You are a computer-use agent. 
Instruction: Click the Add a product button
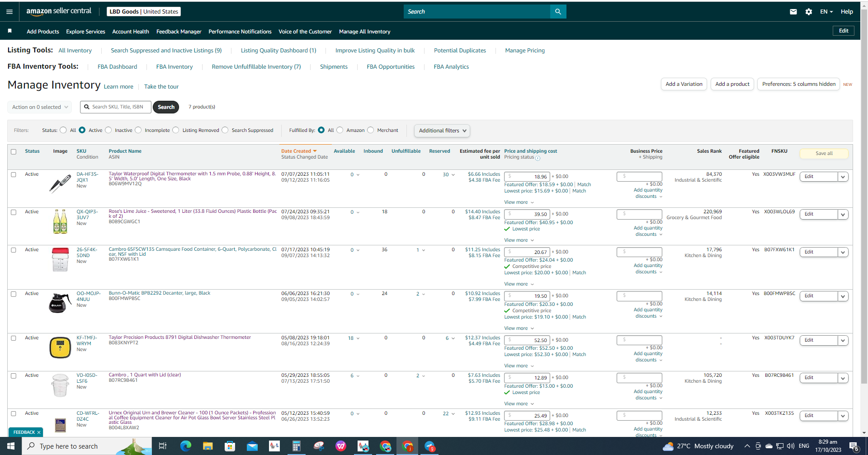pos(732,84)
